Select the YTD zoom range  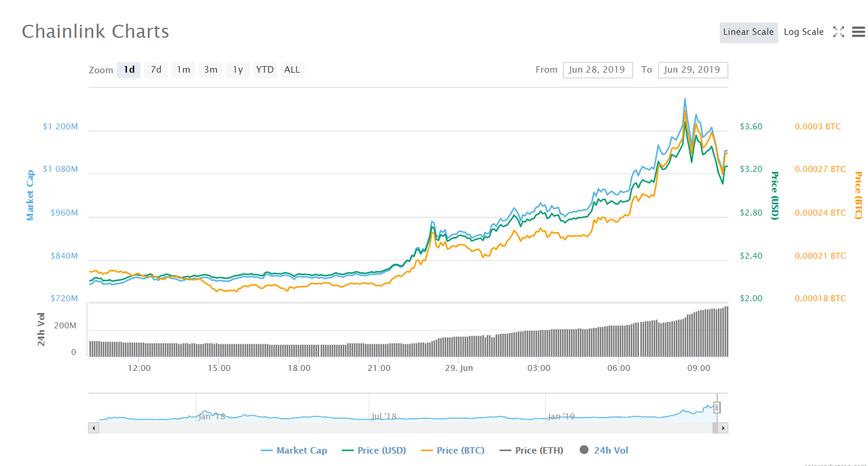[x=265, y=70]
